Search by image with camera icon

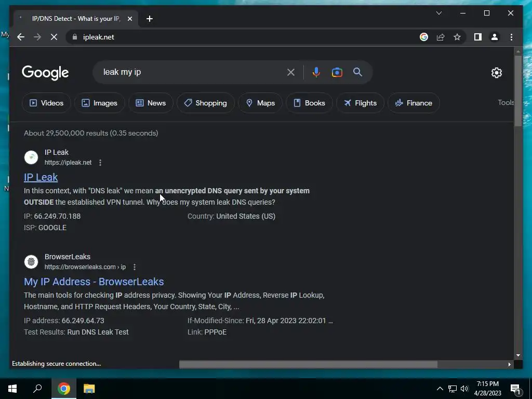337,72
